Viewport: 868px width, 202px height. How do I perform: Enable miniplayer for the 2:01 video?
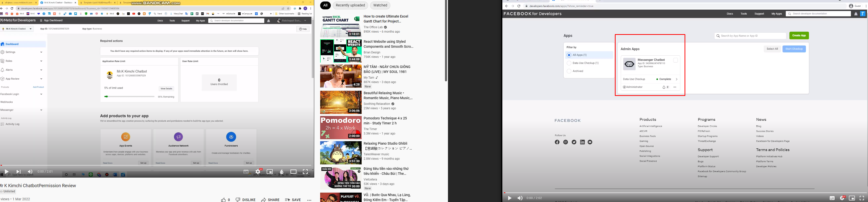[x=269, y=172]
